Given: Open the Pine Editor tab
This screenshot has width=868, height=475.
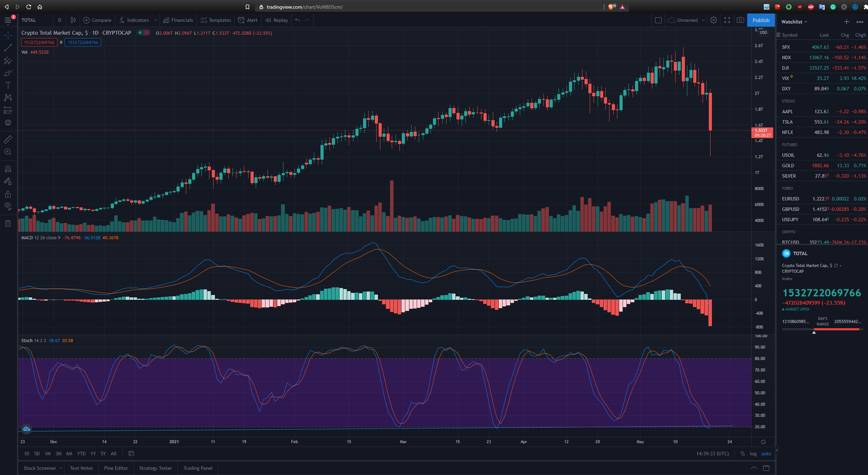Looking at the screenshot, I should [x=116, y=468].
